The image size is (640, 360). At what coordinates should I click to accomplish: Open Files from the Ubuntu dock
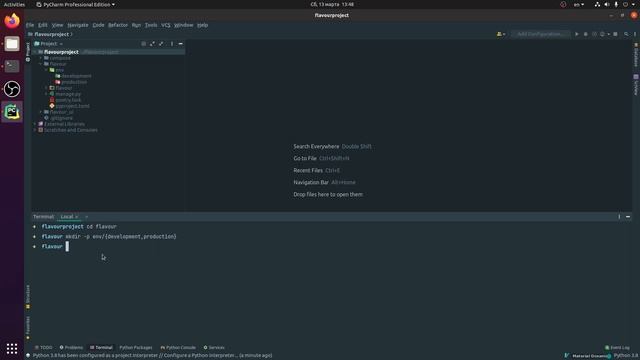tap(12, 44)
